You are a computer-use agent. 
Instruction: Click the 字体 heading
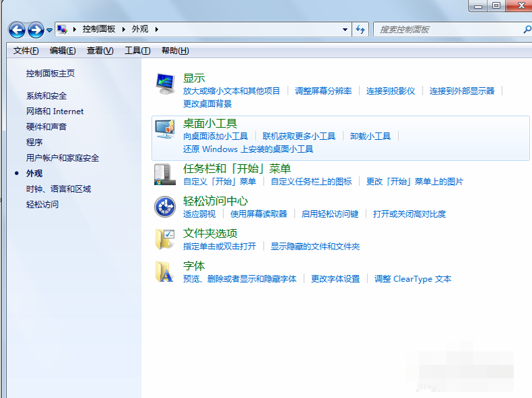[194, 266]
